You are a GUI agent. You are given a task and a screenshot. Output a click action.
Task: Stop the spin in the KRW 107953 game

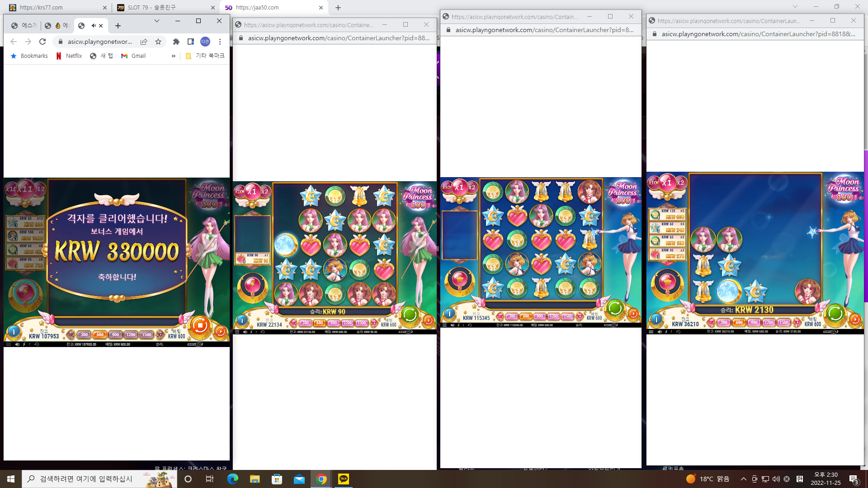click(x=200, y=325)
